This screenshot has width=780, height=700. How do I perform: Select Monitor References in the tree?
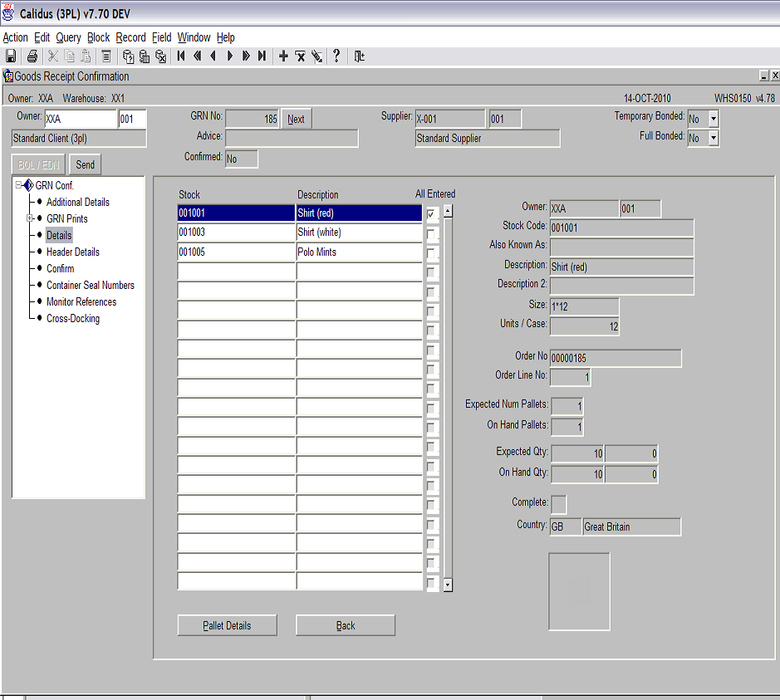tap(81, 301)
